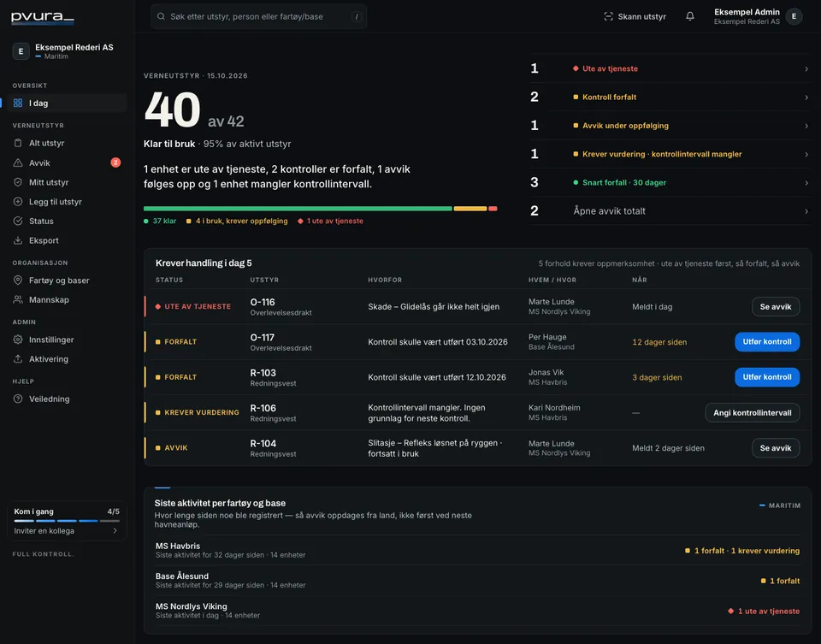Viewport: 821px width, 644px height.
Task: Focus the equipment search field
Action: [258, 17]
